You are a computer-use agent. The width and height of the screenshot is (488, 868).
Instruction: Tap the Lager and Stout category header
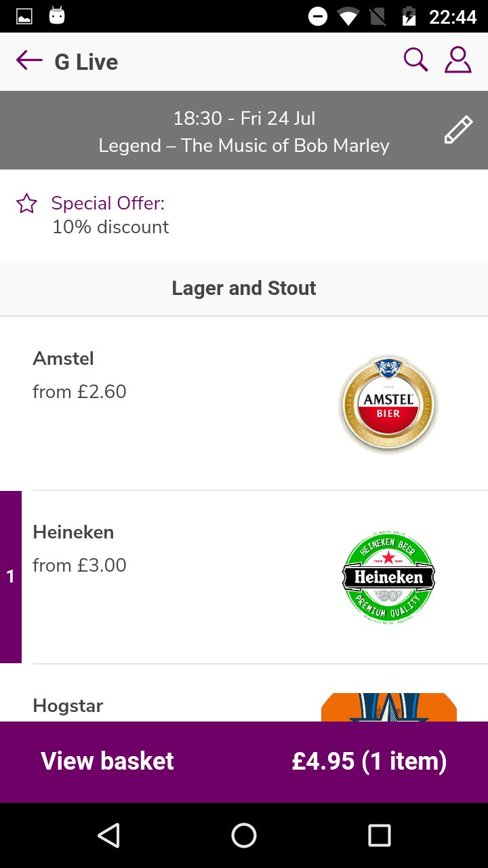click(244, 288)
